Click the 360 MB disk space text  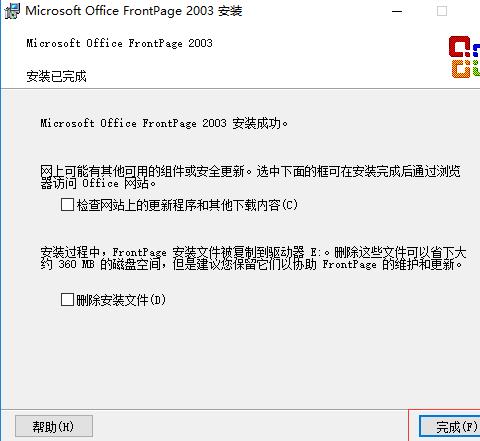click(76, 264)
